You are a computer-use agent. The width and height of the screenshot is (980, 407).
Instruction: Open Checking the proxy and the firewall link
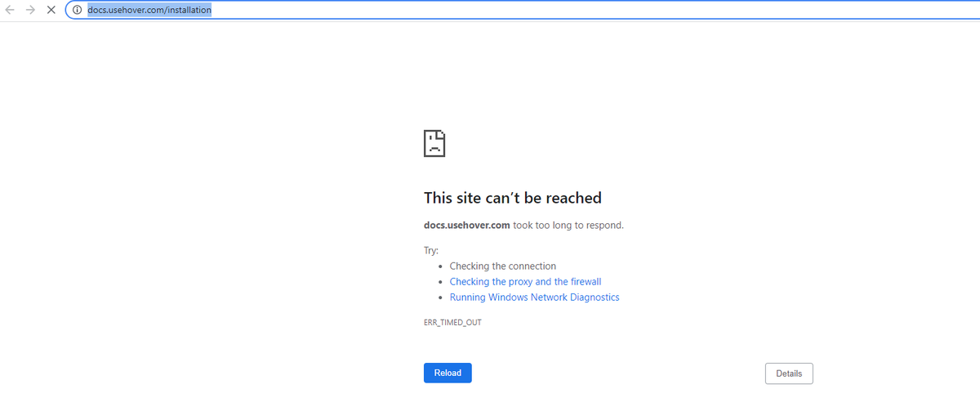pos(525,281)
